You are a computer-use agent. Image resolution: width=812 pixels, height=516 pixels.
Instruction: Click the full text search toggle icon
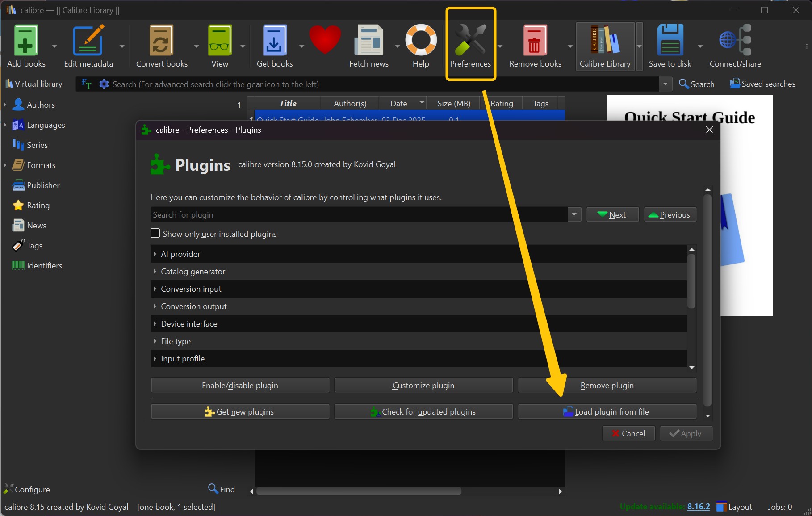[85, 84]
